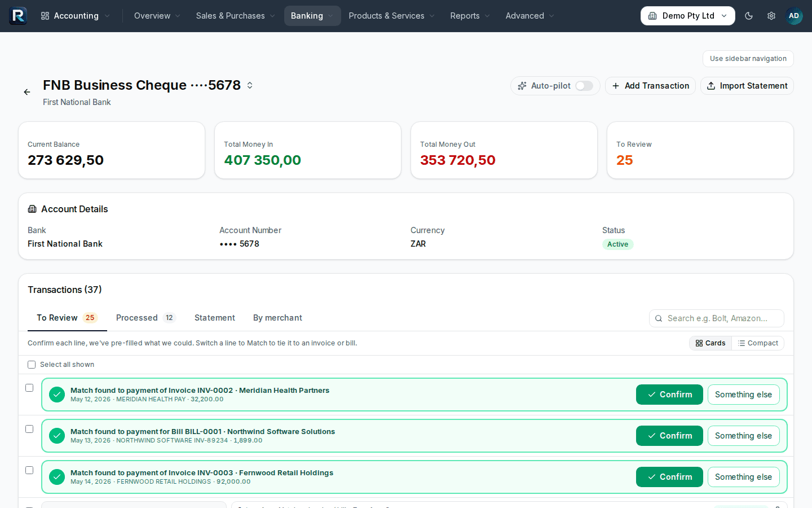Switch to Compact view
Image resolution: width=812 pixels, height=508 pixels.
(x=758, y=343)
